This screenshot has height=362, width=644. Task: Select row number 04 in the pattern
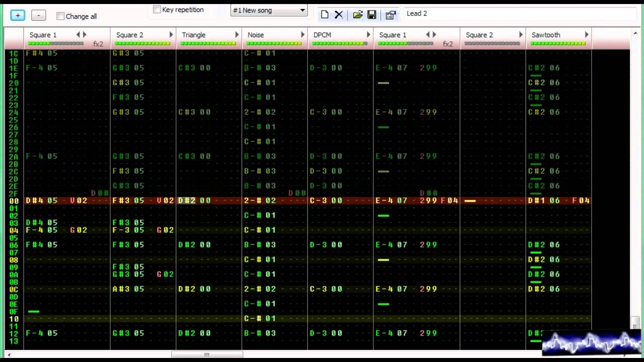tap(14, 230)
